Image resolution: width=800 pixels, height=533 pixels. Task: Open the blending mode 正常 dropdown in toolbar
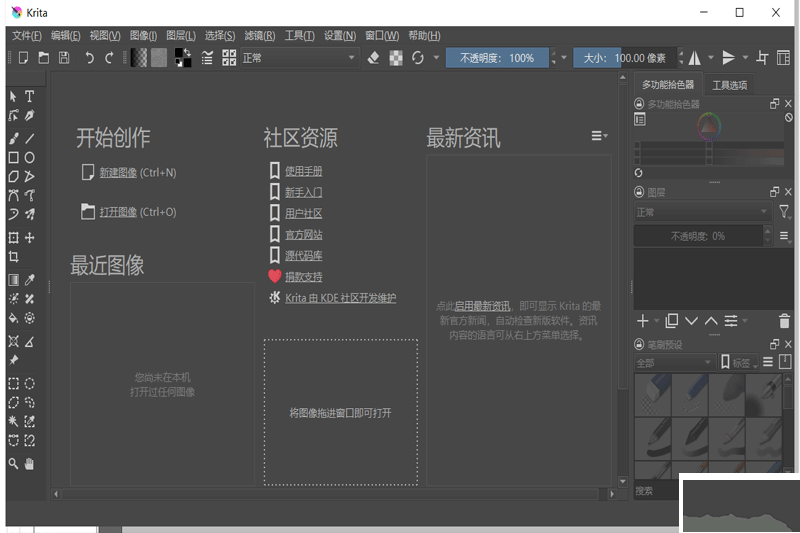pyautogui.click(x=298, y=58)
